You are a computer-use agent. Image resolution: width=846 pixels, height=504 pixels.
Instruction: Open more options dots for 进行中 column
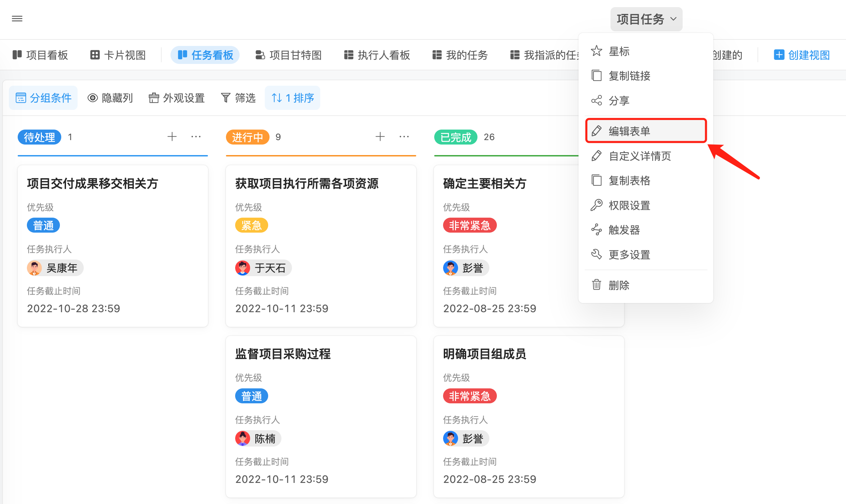pyautogui.click(x=404, y=137)
